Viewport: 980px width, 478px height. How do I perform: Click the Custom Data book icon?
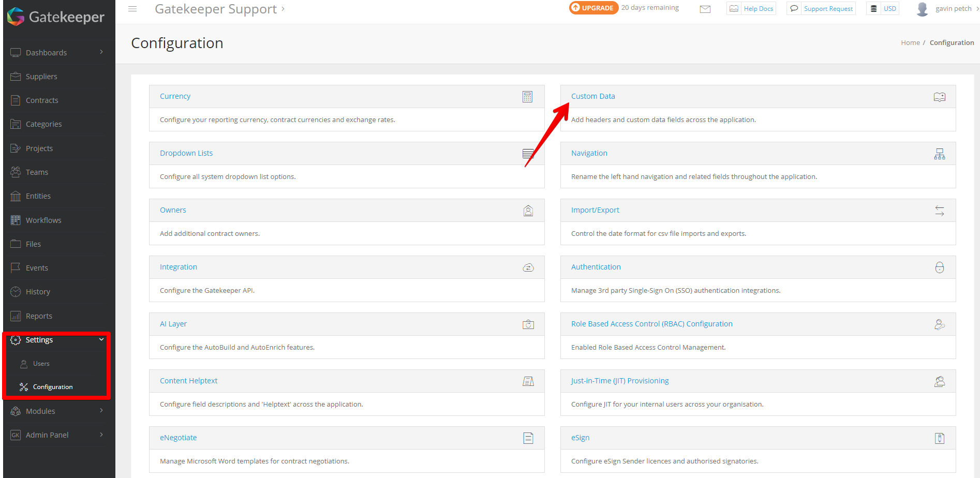pos(940,97)
